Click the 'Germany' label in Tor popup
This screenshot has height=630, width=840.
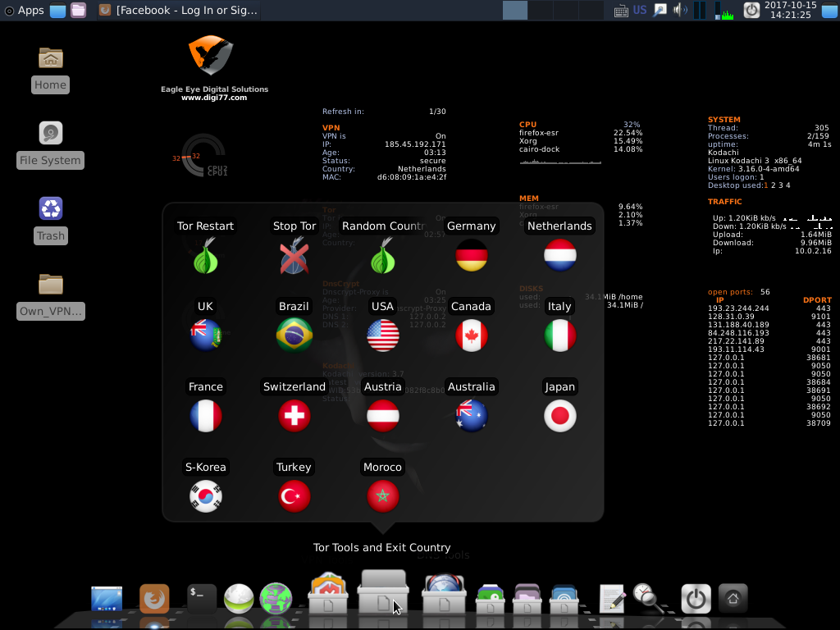click(472, 226)
